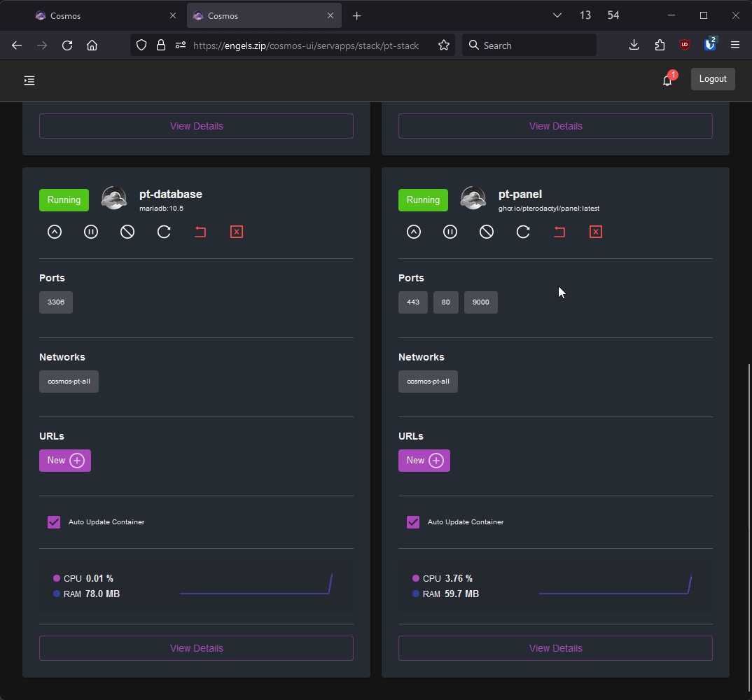Recreate the pt-database container with red arrow icon

[x=200, y=232]
